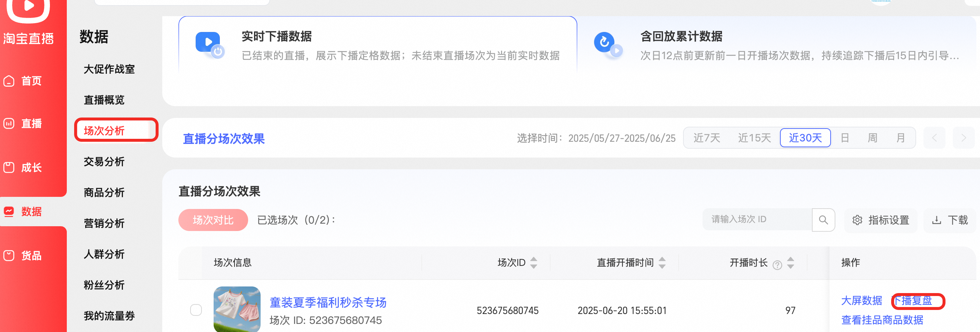Click the 下载 download button
Image resolution: width=980 pixels, height=332 pixels.
coord(950,220)
